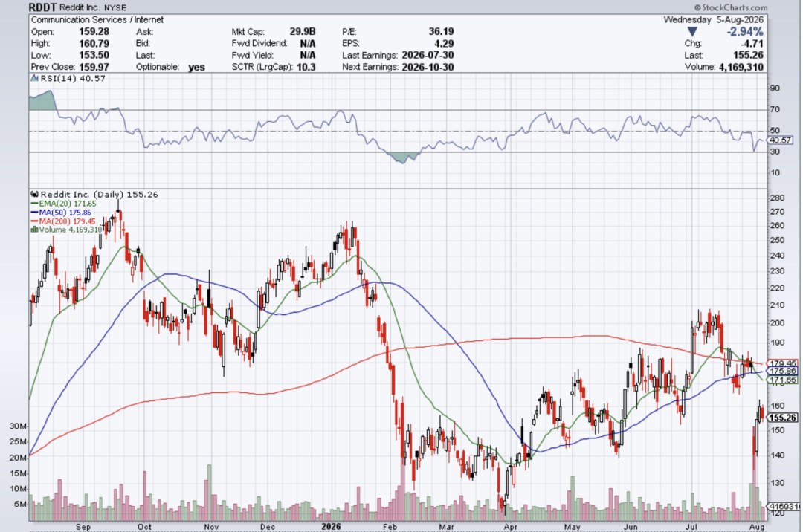Click the EMA(20) 171.65 legend entry

[x=68, y=204]
